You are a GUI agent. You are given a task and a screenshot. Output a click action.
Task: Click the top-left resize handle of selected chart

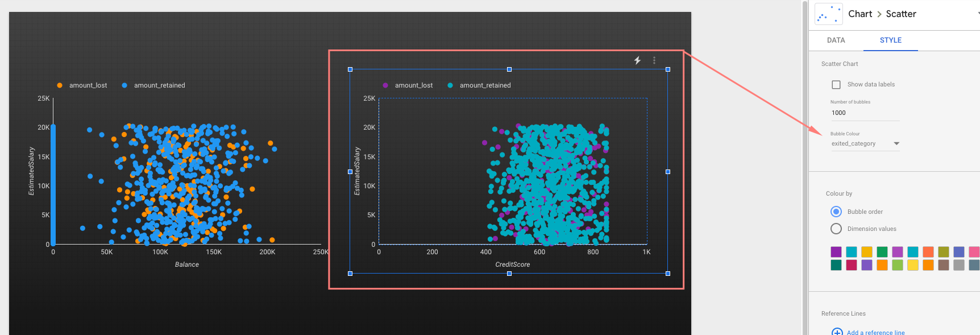click(x=350, y=69)
